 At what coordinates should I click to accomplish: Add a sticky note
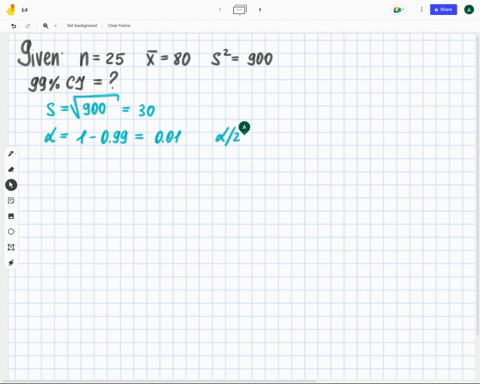coord(11,200)
